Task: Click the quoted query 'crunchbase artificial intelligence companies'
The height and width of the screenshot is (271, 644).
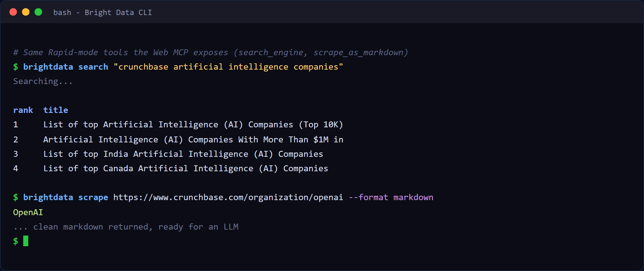Action: [x=228, y=67]
